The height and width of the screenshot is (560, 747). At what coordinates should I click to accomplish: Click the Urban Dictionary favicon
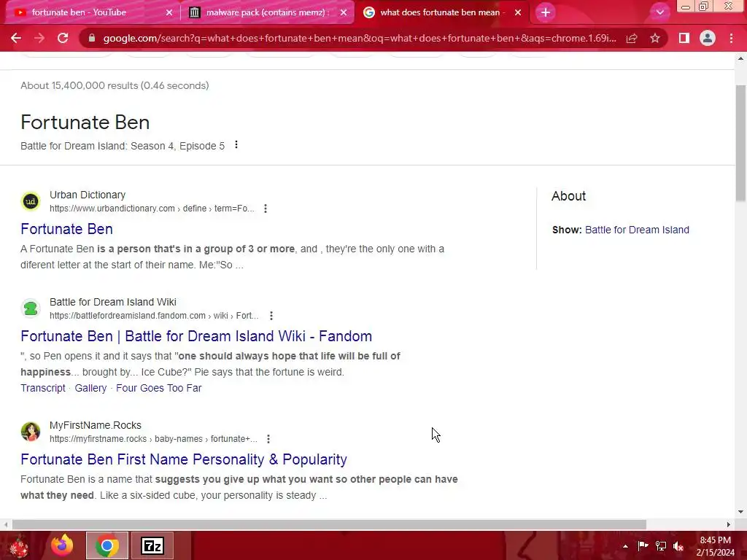pyautogui.click(x=31, y=201)
